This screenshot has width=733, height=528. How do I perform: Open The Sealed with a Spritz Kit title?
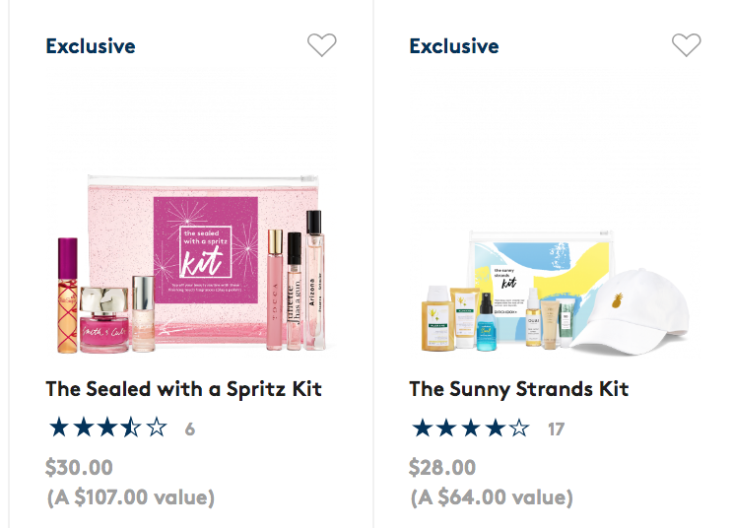184,389
